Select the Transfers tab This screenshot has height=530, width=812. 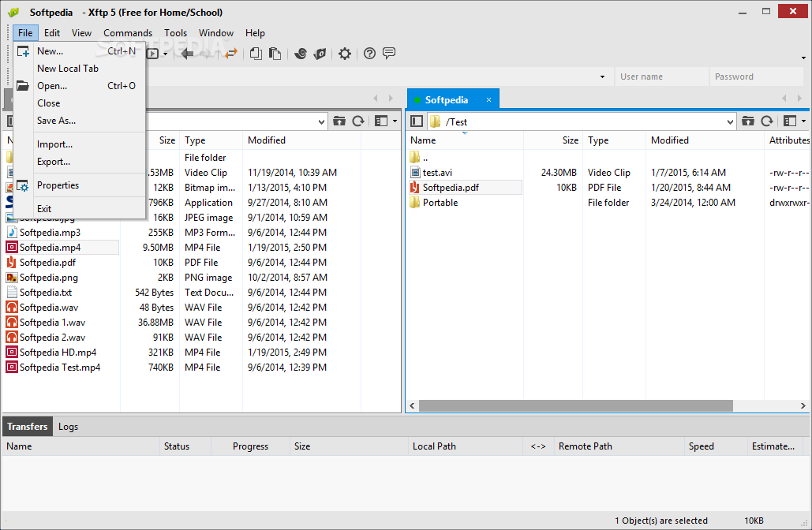28,427
